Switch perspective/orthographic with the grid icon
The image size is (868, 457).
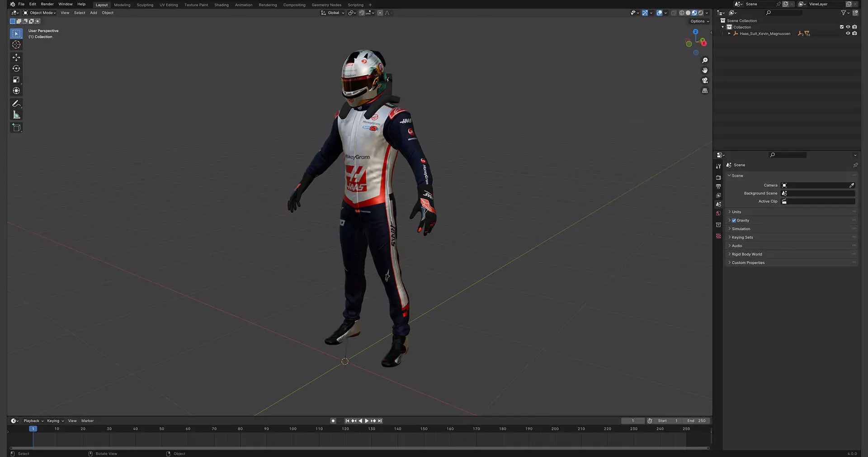coord(705,90)
